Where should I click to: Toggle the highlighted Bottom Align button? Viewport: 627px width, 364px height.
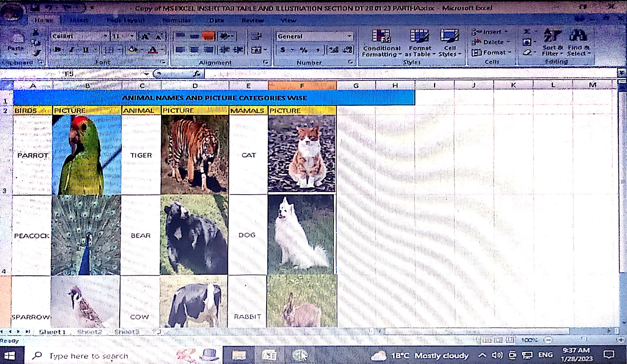pyautogui.click(x=208, y=36)
